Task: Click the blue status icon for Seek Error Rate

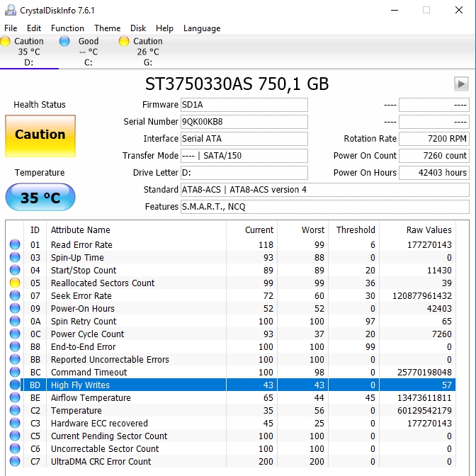Action: [15, 296]
